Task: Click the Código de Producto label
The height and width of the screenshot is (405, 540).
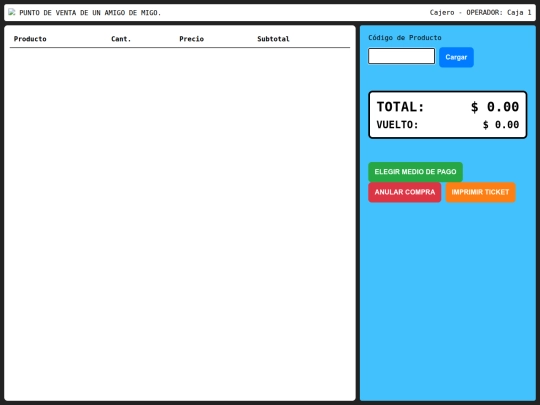Action: 405,38
